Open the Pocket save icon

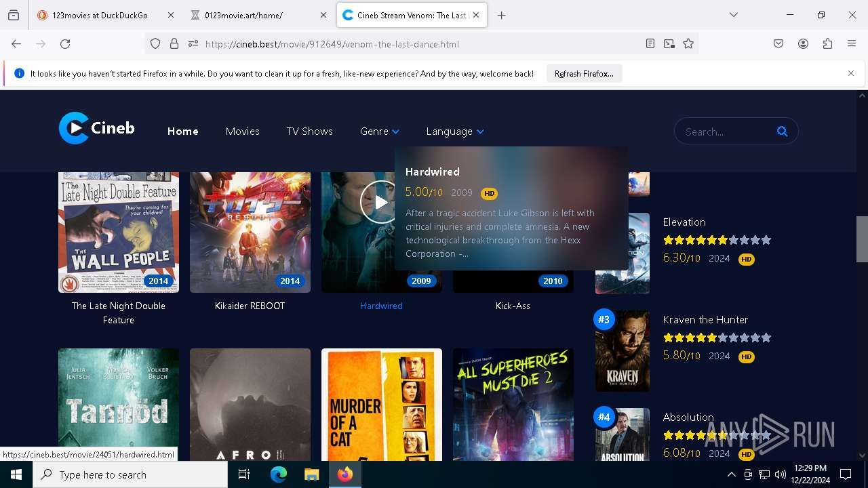click(778, 43)
